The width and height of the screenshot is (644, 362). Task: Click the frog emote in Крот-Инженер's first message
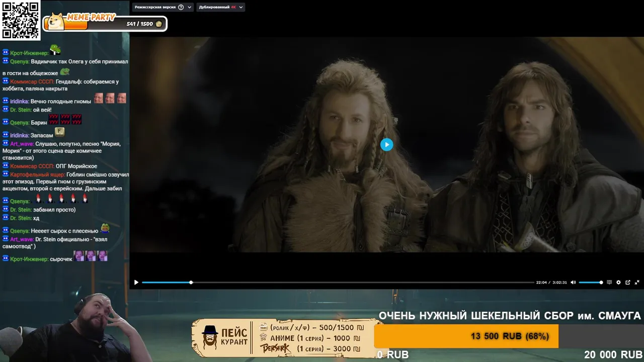tap(55, 50)
